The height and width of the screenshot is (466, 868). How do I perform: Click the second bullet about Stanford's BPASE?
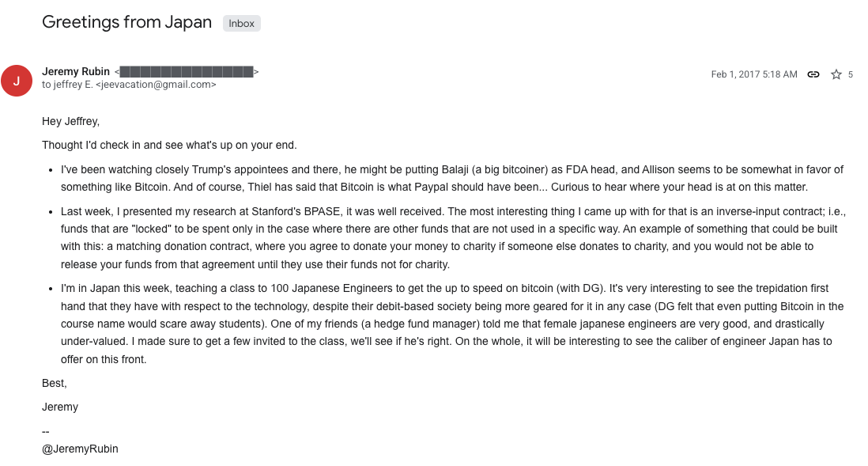[x=452, y=237]
